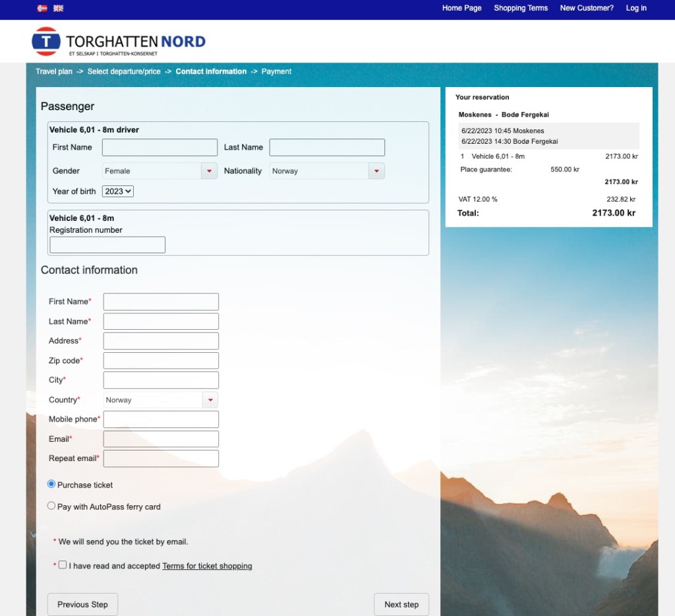
Task: Open the Country dropdown in contact information
Action: 161,400
